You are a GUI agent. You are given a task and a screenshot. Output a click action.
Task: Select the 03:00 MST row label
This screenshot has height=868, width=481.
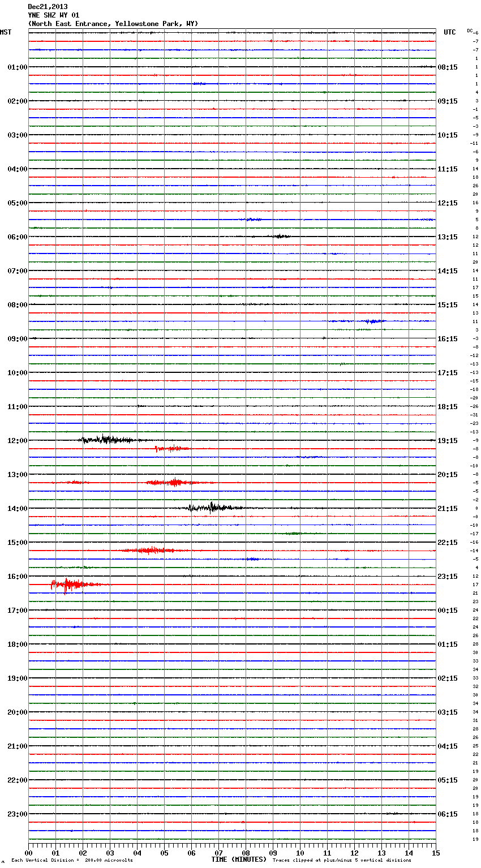18,135
